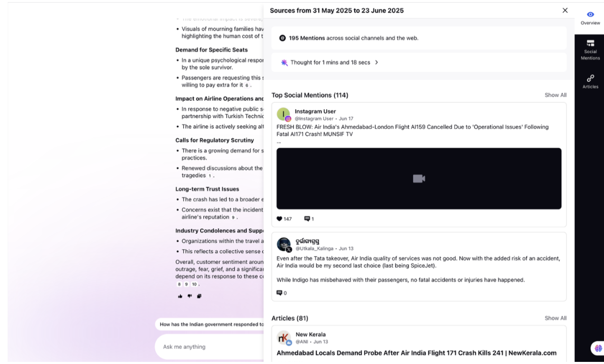Click the 'Sources from 31 May 2025' title

click(337, 11)
